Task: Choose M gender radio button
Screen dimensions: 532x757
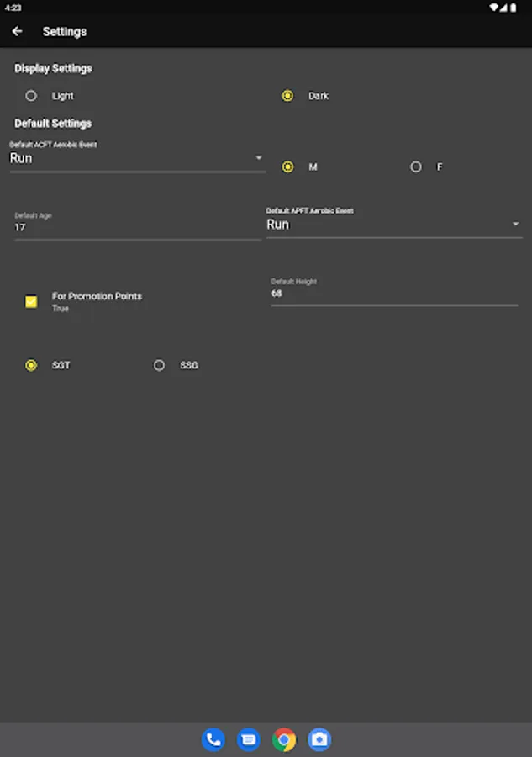Action: tap(287, 167)
